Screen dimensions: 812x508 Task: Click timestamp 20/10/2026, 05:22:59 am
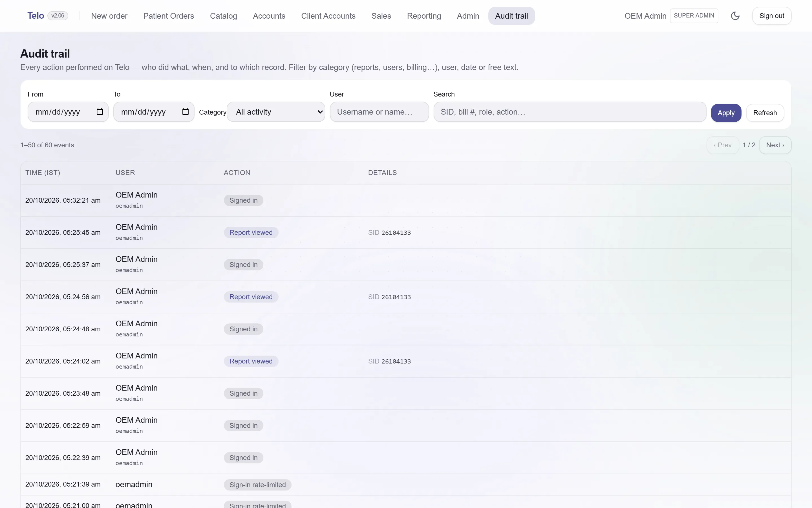click(63, 426)
